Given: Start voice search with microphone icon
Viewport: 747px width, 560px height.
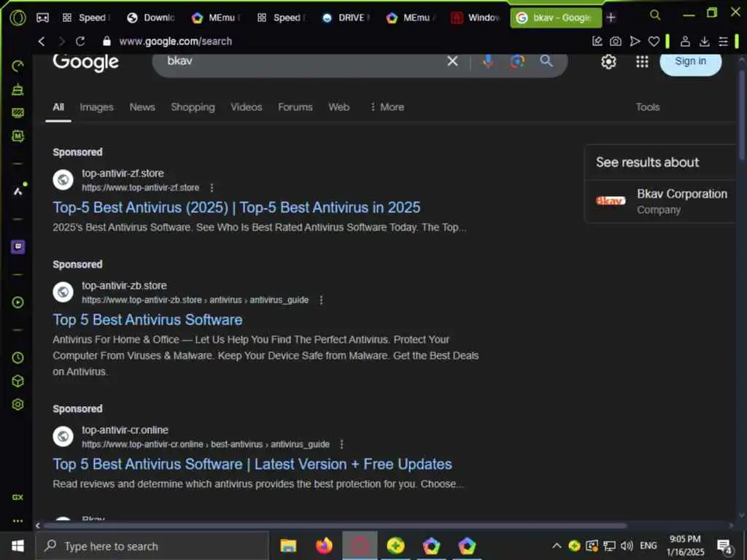Looking at the screenshot, I should [x=488, y=61].
